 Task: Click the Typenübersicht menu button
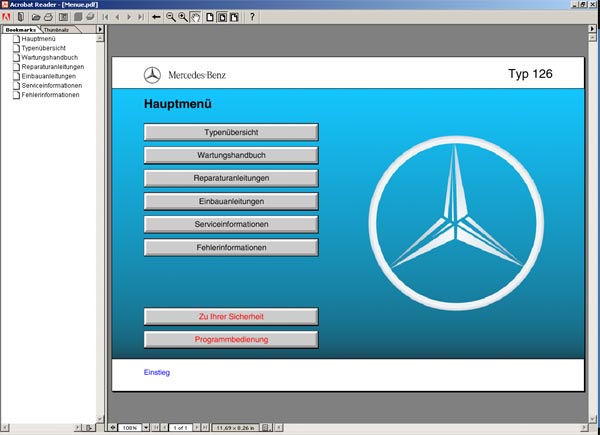pyautogui.click(x=231, y=132)
